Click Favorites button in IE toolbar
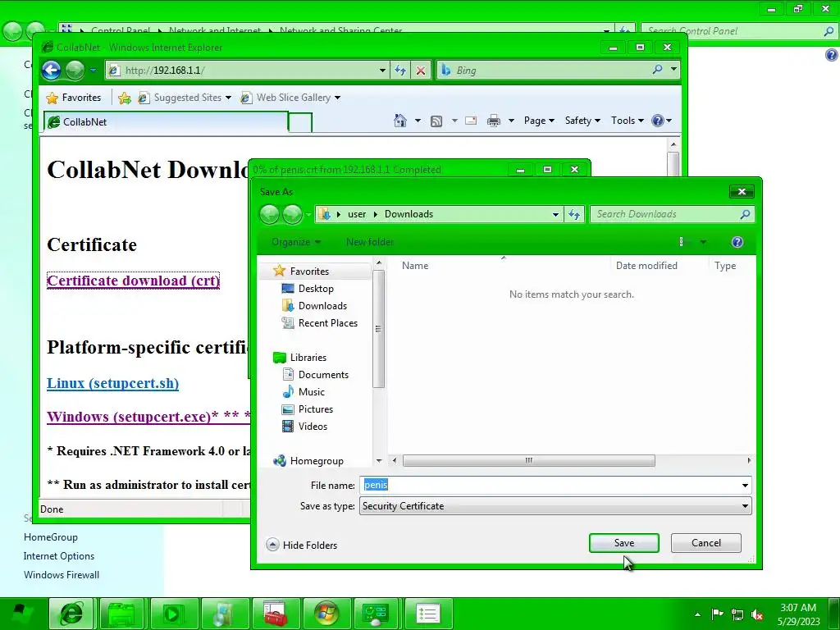This screenshot has height=630, width=840. pos(74,98)
